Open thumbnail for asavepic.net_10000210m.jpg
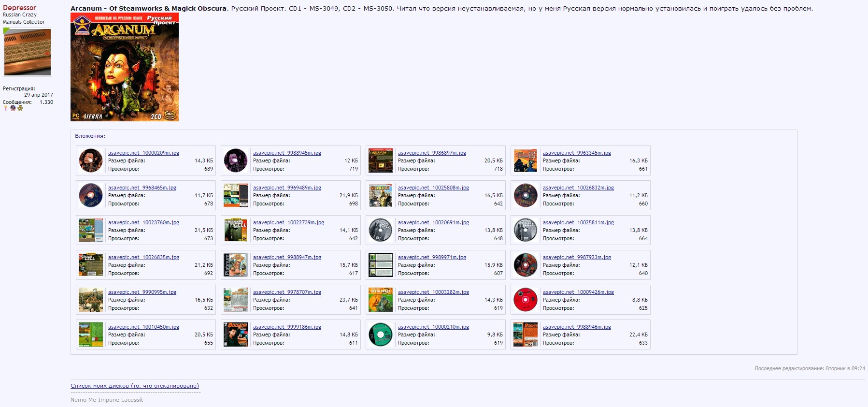This screenshot has height=407, width=868. coord(381,334)
